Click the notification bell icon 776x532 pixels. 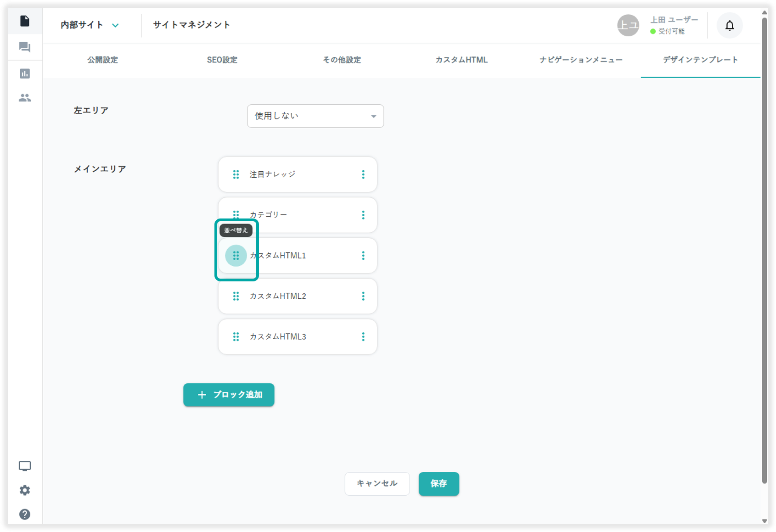(729, 26)
